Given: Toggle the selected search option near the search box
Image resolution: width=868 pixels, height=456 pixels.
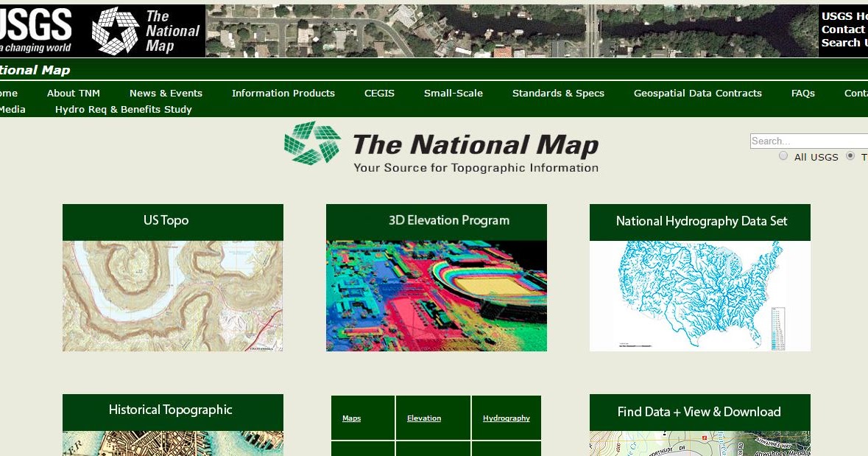Looking at the screenshot, I should coord(850,155).
